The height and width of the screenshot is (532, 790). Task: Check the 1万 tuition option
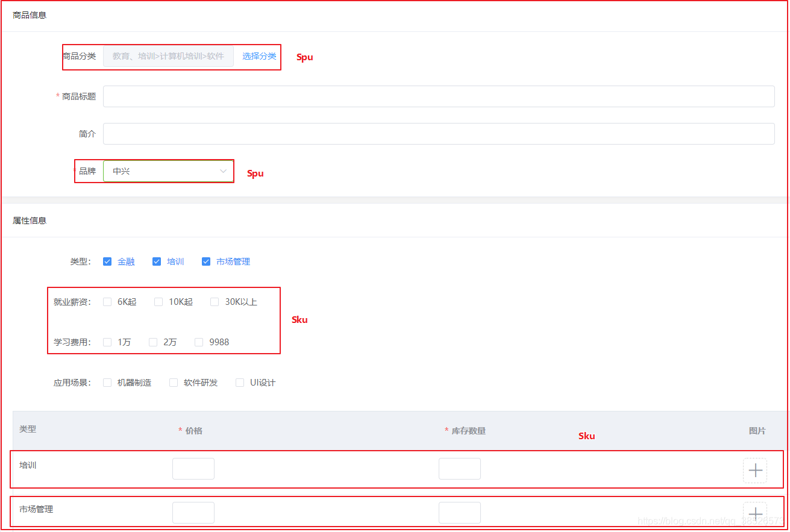[x=107, y=342]
